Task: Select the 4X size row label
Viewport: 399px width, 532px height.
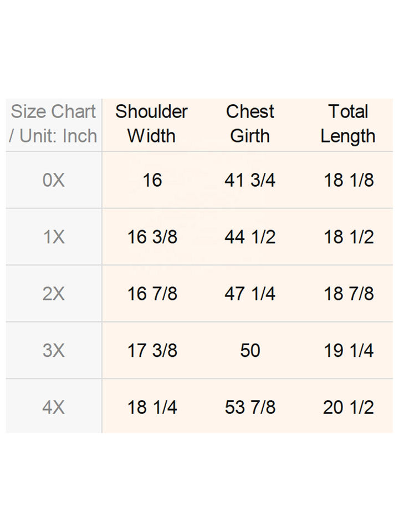Action: click(x=53, y=408)
